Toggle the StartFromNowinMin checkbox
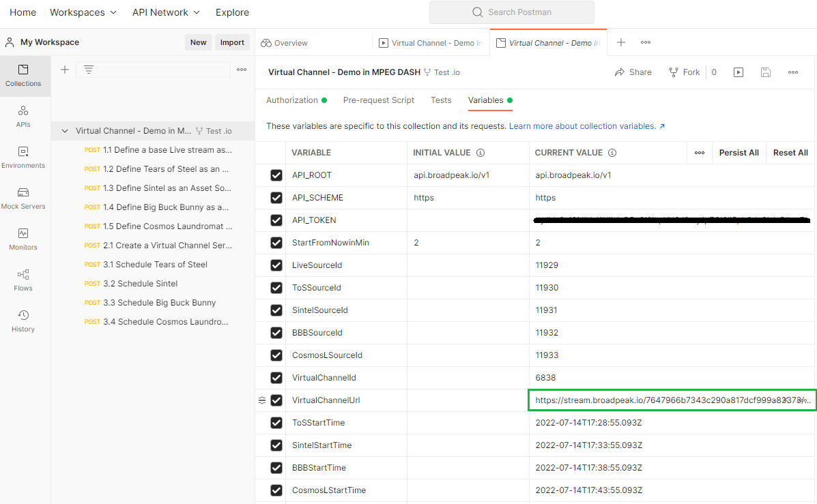The image size is (817, 504). coord(276,243)
